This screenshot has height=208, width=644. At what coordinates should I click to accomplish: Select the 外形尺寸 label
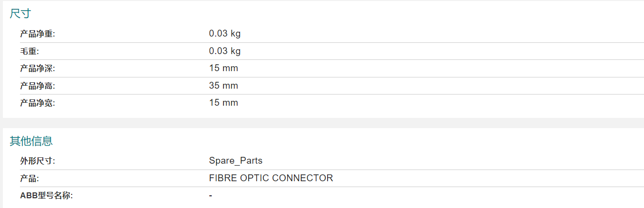[37, 161]
